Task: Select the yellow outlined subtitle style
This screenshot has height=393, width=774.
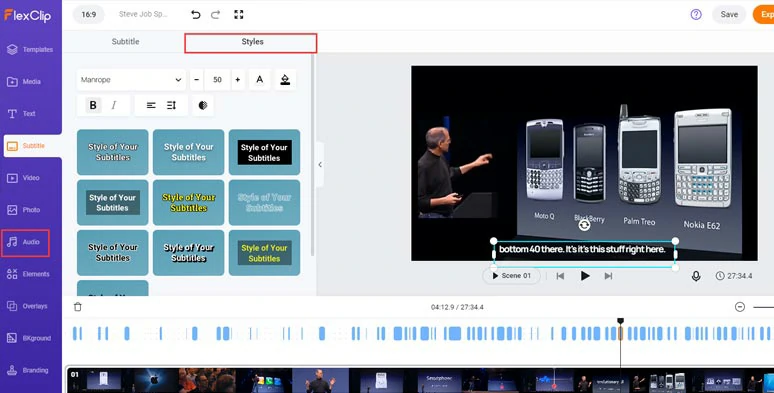Action: point(189,202)
